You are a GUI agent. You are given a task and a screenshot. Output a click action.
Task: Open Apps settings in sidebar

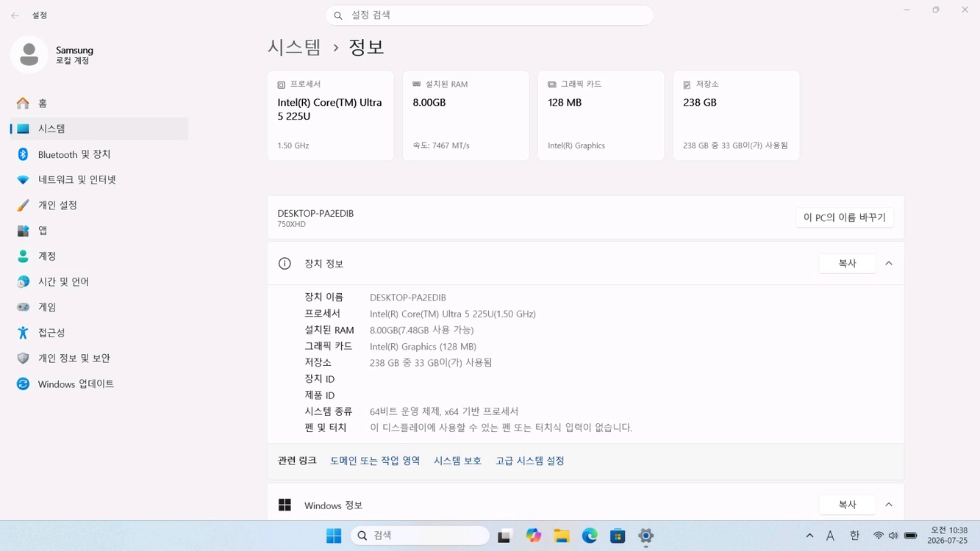[99, 231]
